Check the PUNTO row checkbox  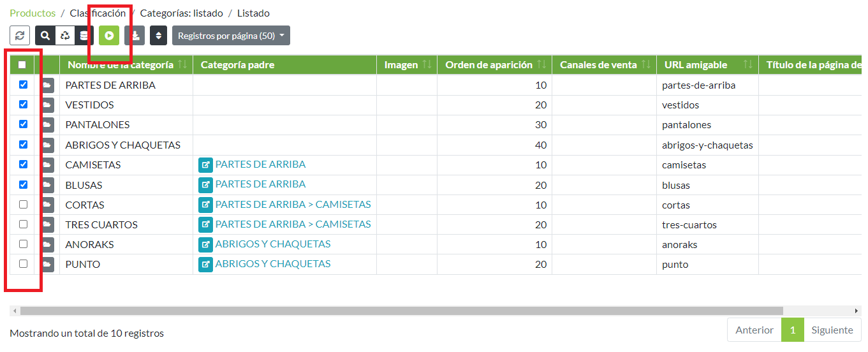(24, 263)
